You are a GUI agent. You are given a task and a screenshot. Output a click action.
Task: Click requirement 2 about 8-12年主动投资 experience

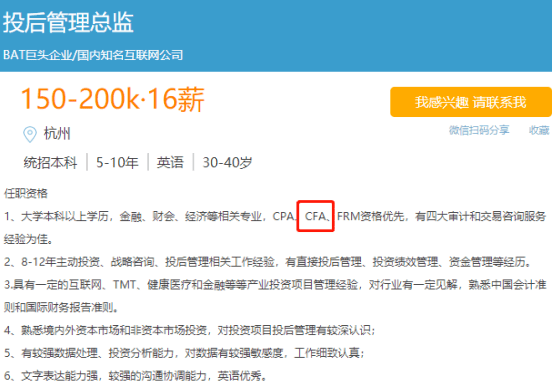[268, 262]
